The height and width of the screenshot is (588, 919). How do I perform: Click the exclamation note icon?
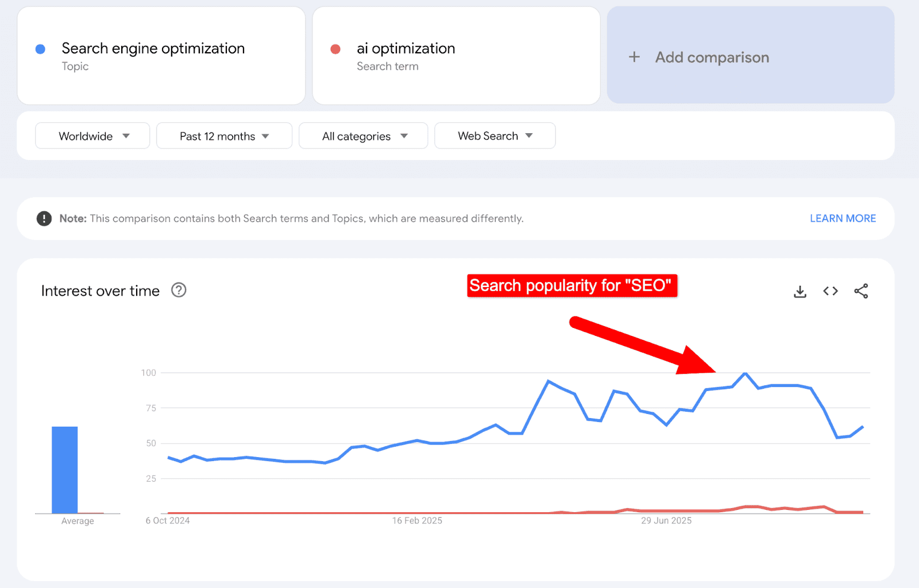(x=44, y=219)
